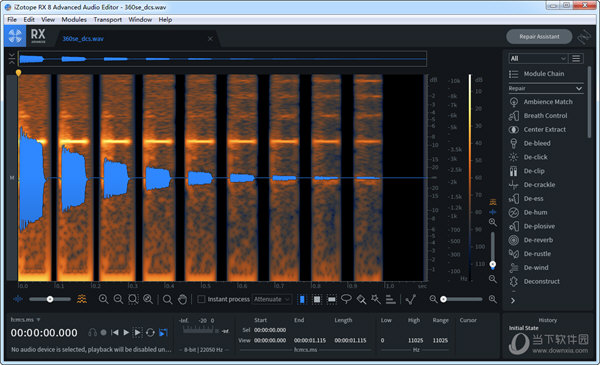Select the frequency selection tool

coord(332,299)
